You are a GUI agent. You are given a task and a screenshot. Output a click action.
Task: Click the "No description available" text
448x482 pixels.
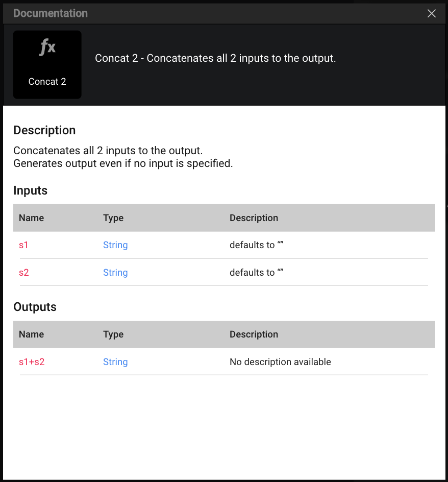pyautogui.click(x=280, y=362)
